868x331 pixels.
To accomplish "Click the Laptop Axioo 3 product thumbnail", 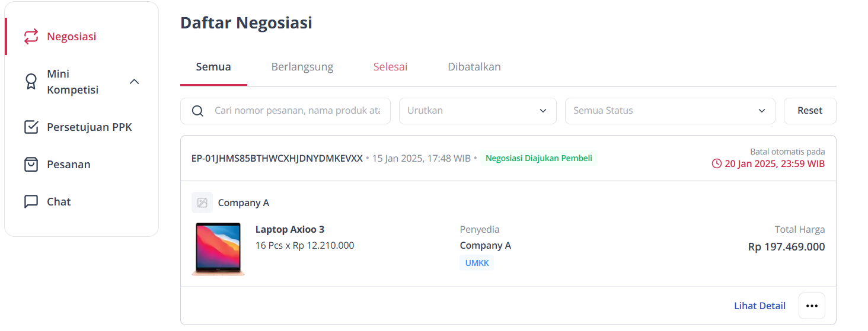I will pyautogui.click(x=218, y=249).
